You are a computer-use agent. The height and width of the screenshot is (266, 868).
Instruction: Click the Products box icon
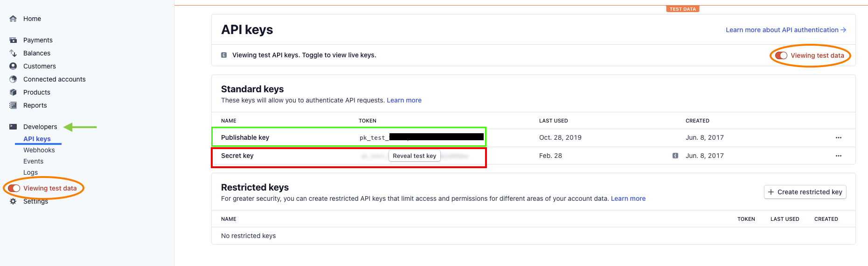coord(13,92)
